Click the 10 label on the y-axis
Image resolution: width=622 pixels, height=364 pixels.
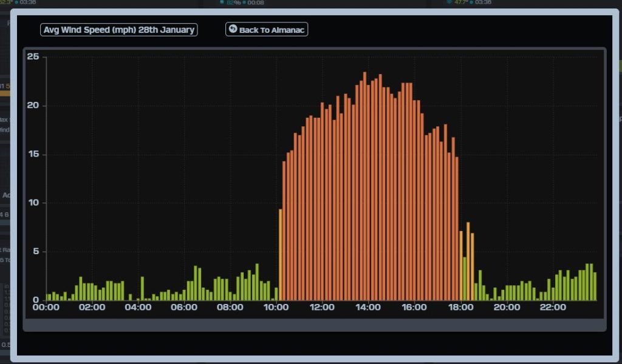(33, 203)
